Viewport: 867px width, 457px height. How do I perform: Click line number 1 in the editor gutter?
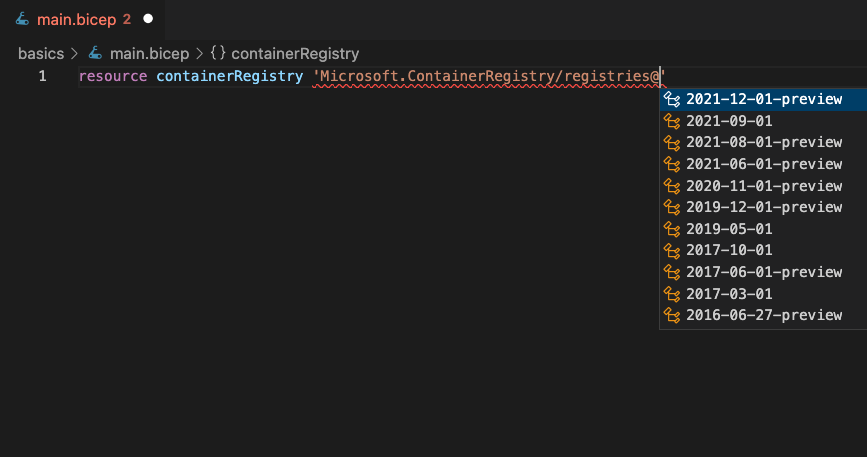click(x=42, y=77)
